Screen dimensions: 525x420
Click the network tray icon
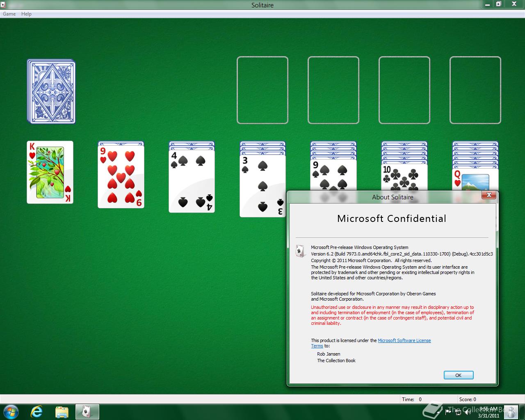(x=458, y=412)
